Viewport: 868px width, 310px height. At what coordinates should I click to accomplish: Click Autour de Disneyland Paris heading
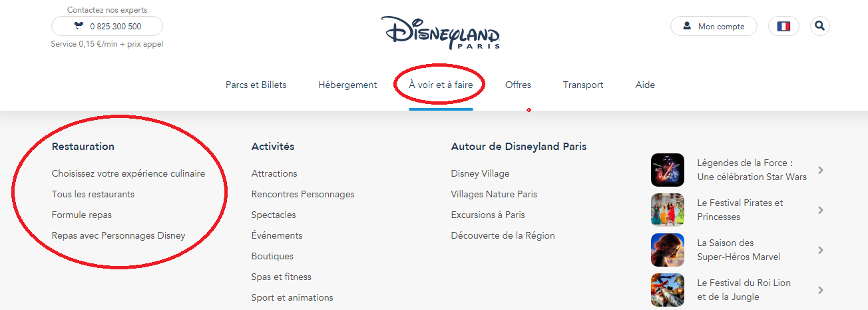tap(519, 147)
